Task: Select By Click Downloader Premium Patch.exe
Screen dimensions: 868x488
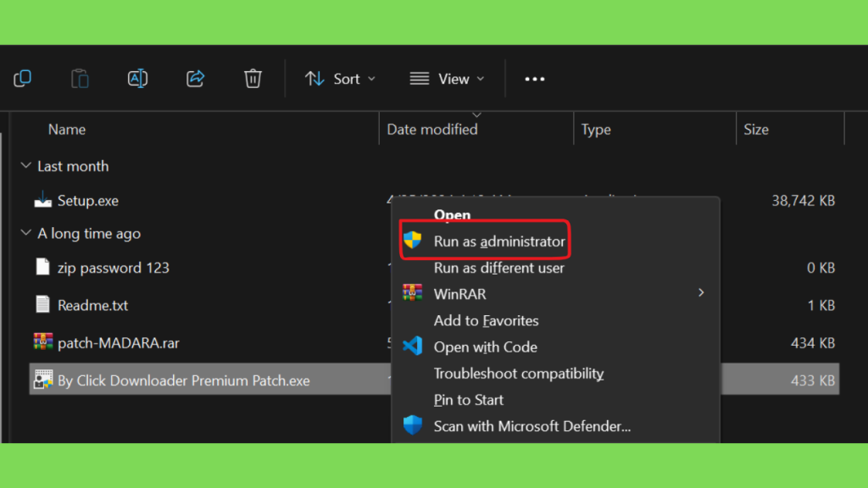Action: 183,380
